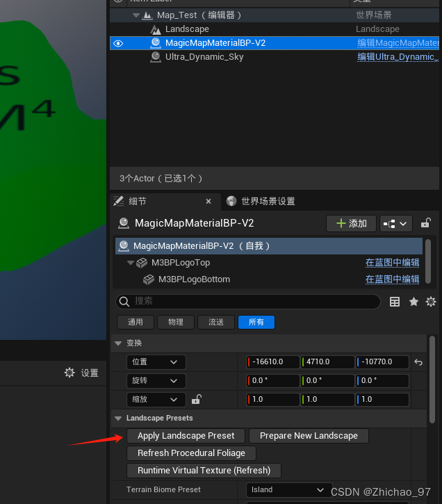Select the 所有 filter tab
The height and width of the screenshot is (504, 442).
point(256,322)
